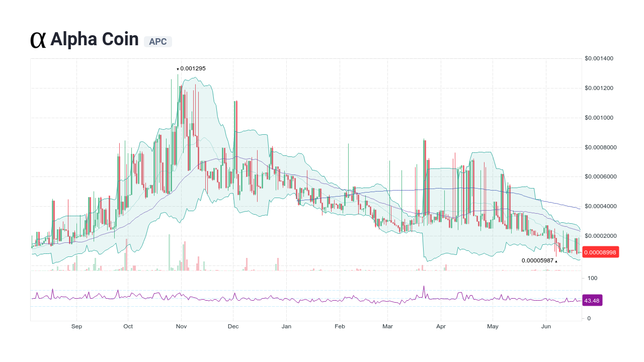Viewport: 644px width, 362px height.
Task: Click the red current price badge 0.00008998
Action: (600, 252)
